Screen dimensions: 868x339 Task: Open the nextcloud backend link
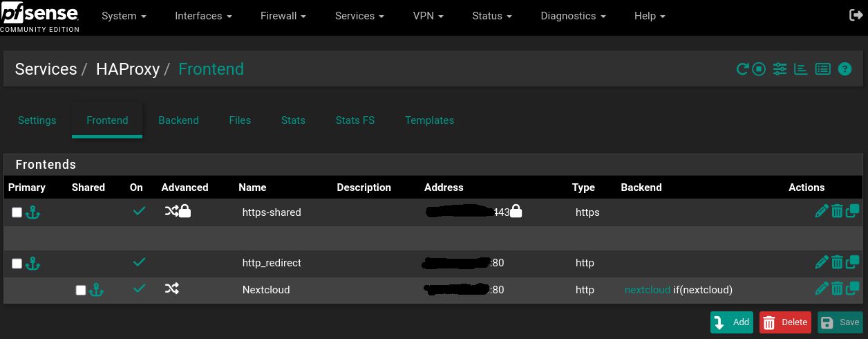tap(648, 290)
